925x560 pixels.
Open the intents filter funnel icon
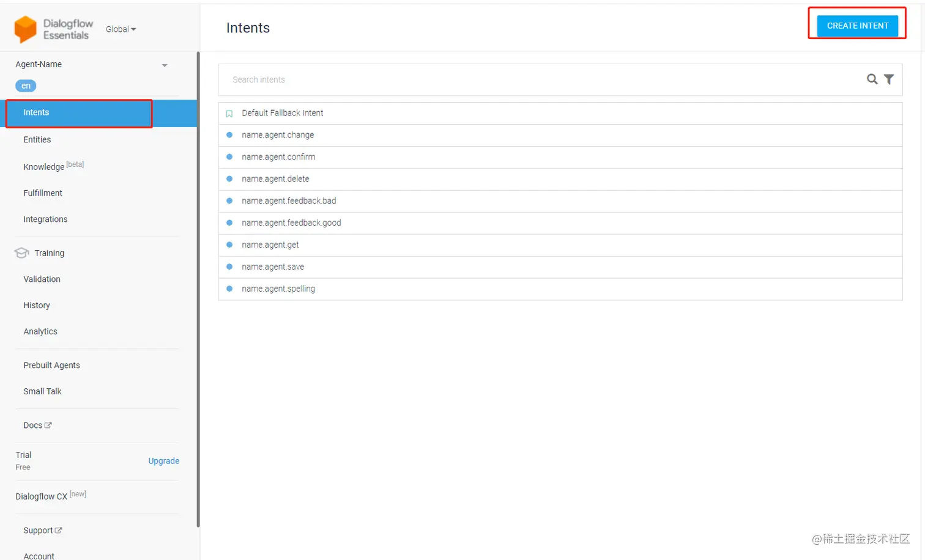(x=889, y=79)
